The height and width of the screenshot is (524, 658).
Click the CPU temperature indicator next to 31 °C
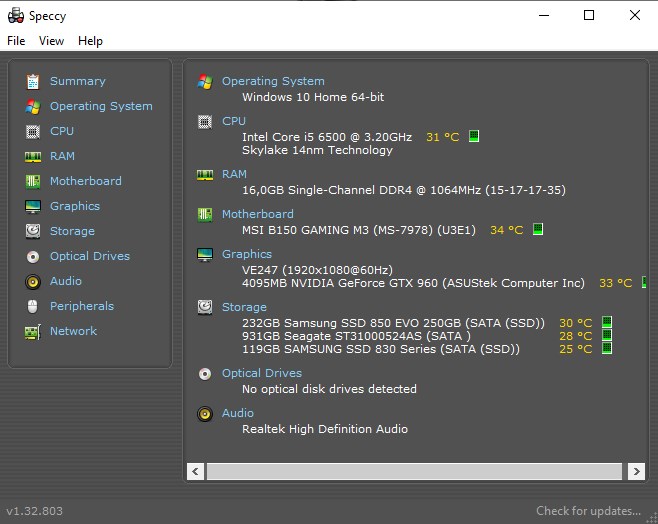pyautogui.click(x=474, y=136)
